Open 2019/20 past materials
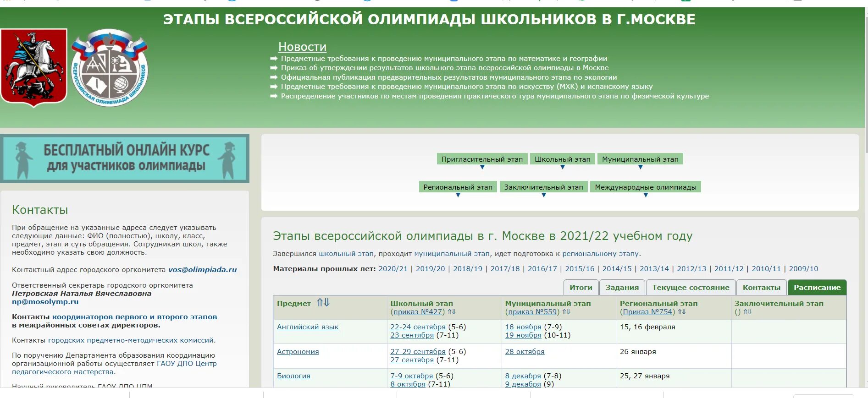Viewport: 868px width, 398px height. pos(430,269)
